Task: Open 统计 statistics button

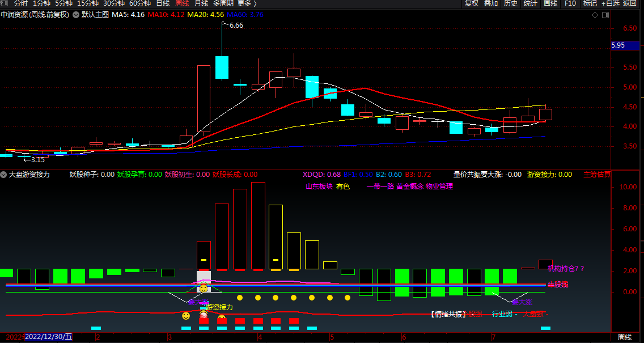Action: 530,3
